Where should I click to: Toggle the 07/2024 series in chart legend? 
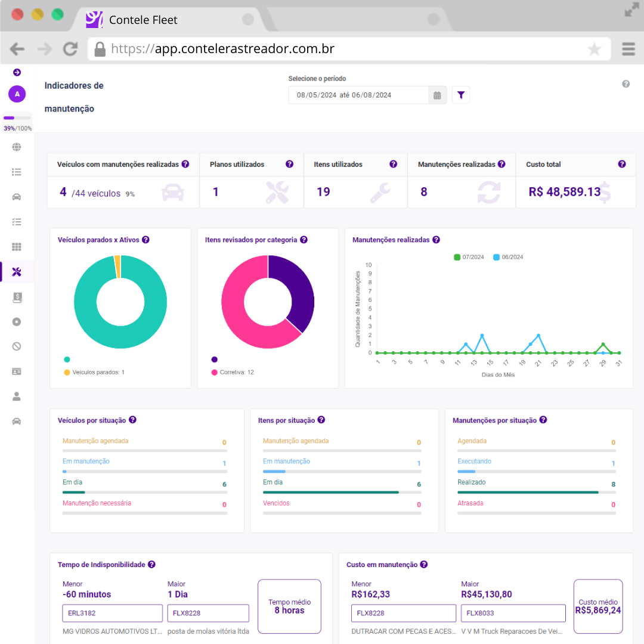click(x=469, y=257)
